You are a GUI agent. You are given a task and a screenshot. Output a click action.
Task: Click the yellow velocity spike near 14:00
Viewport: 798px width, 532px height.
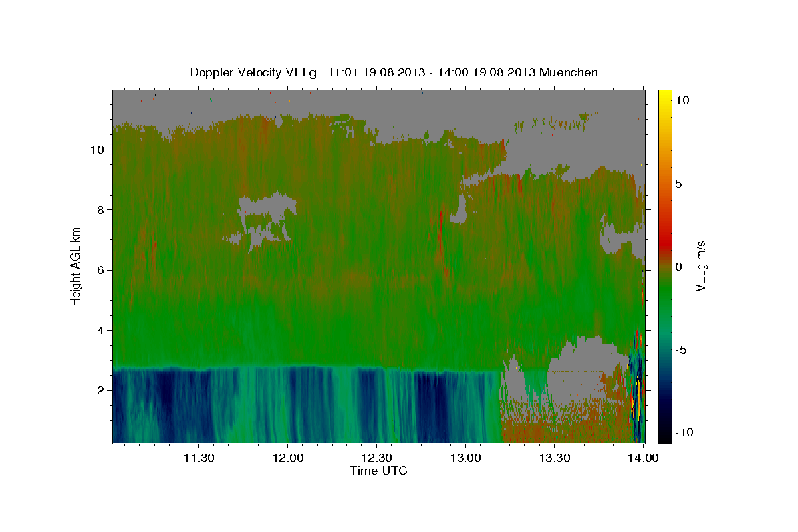click(x=638, y=396)
